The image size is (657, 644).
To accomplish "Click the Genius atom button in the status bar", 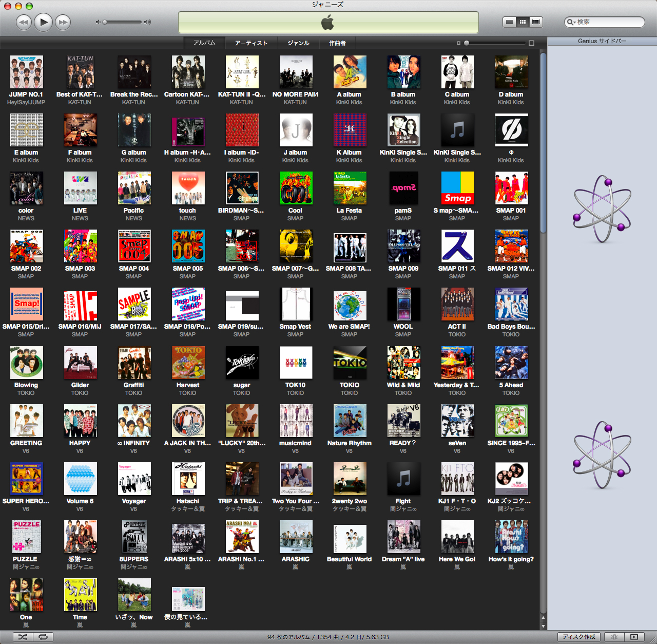I will point(614,637).
